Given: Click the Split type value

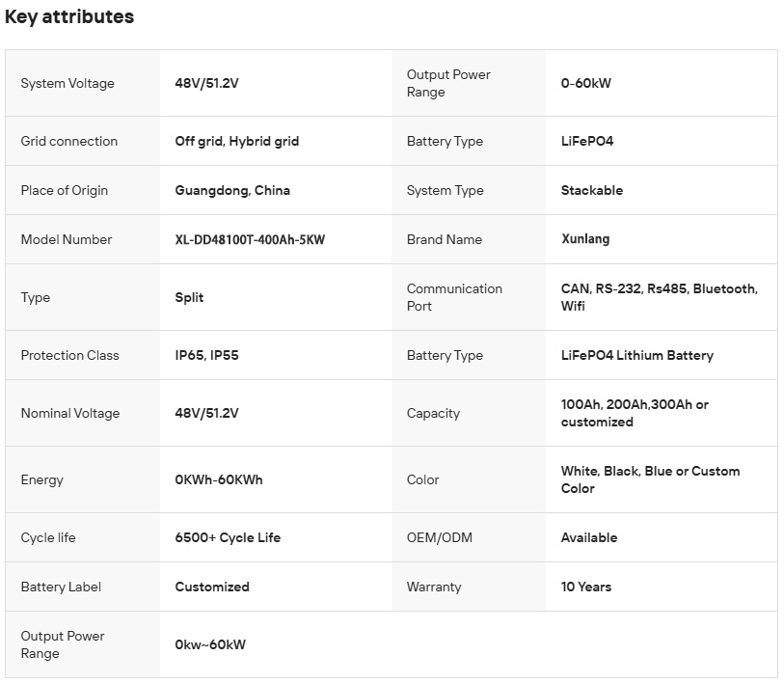Looking at the screenshot, I should point(189,297).
